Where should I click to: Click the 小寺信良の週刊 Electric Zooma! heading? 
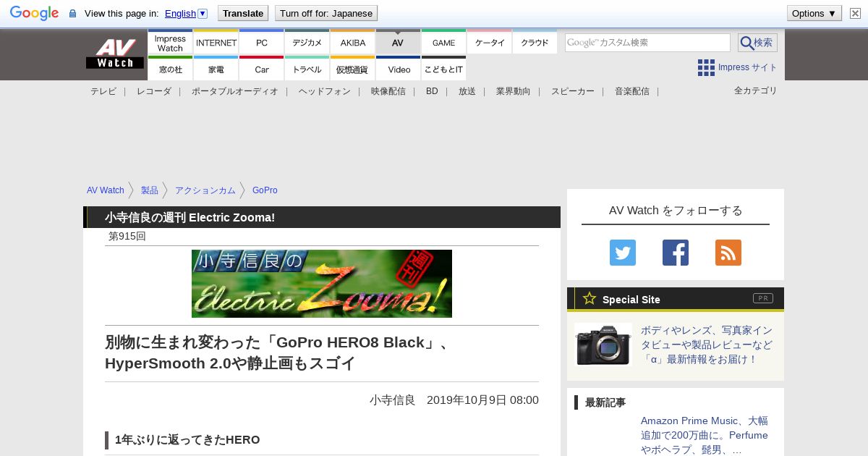(190, 217)
